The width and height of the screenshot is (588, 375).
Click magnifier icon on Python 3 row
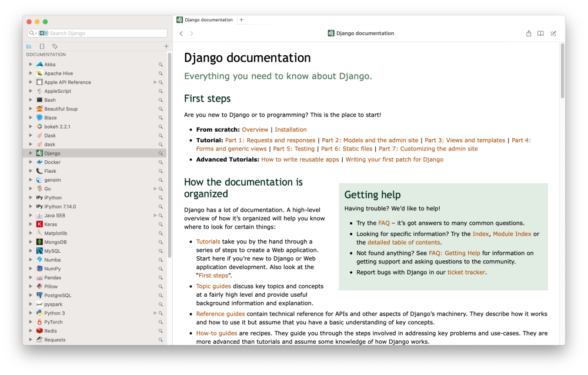click(x=161, y=313)
